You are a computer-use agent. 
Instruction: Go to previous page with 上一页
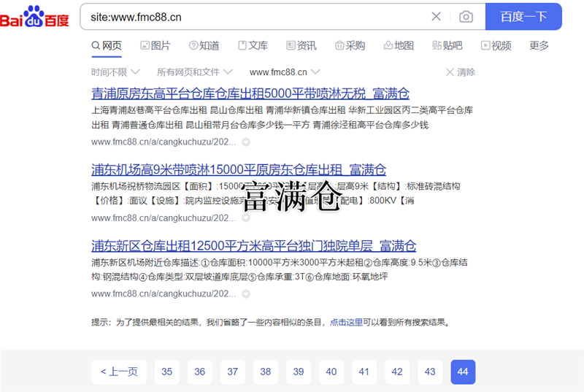tap(119, 372)
